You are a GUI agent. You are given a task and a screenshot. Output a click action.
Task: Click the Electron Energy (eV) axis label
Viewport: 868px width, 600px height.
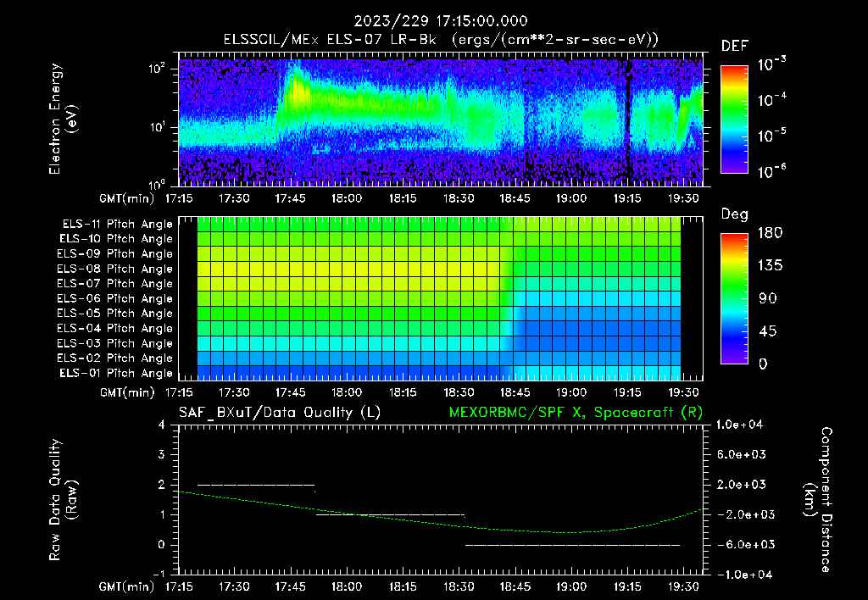click(63, 119)
